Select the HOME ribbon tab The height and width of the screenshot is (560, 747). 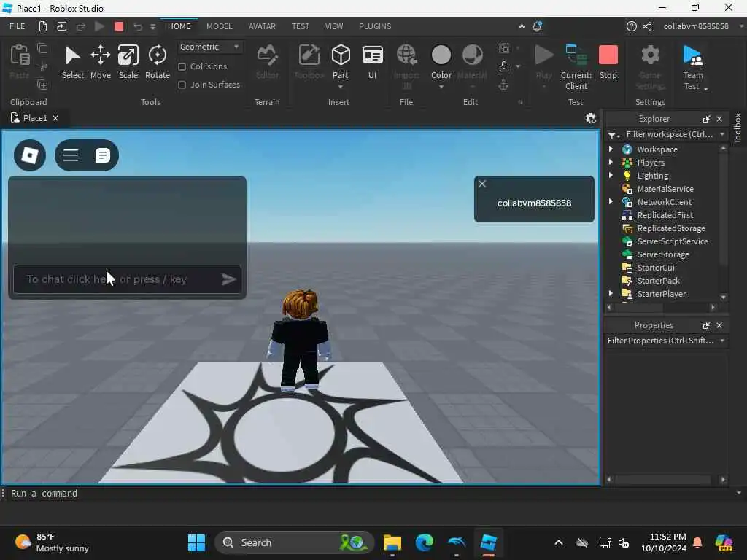pos(179,26)
